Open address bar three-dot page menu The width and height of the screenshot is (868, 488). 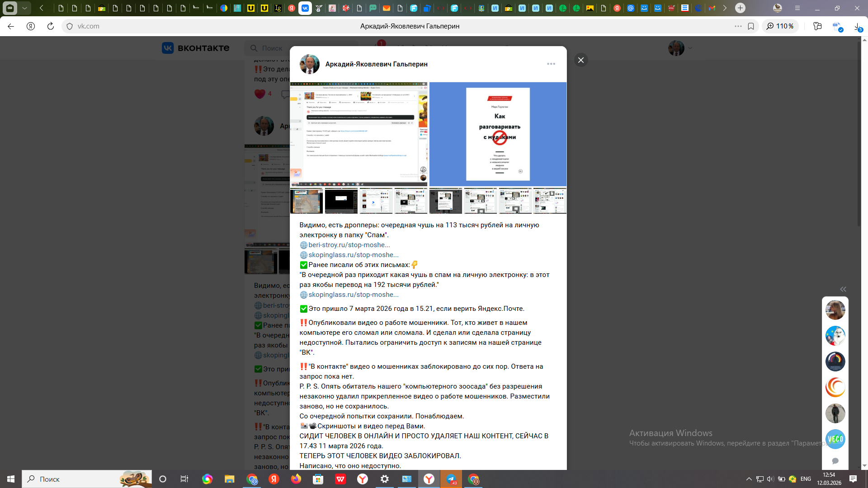tap(738, 26)
